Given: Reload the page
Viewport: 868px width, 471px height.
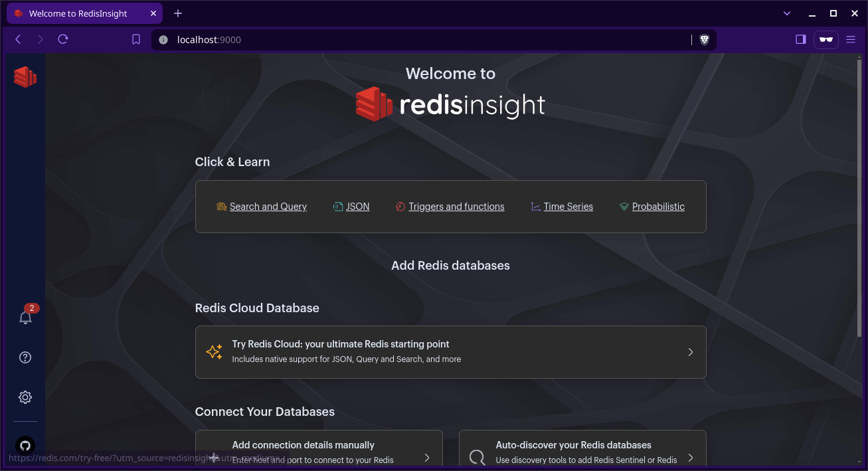Looking at the screenshot, I should [x=63, y=40].
